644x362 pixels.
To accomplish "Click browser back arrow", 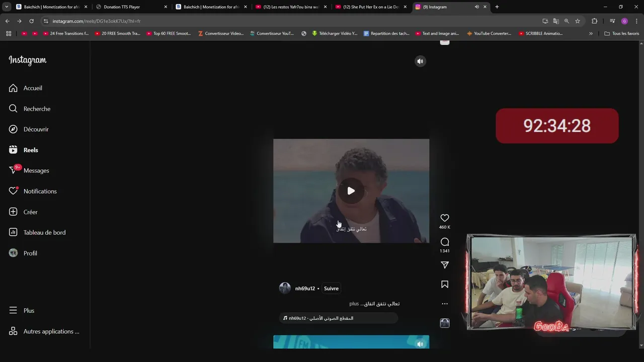I will tap(7, 21).
